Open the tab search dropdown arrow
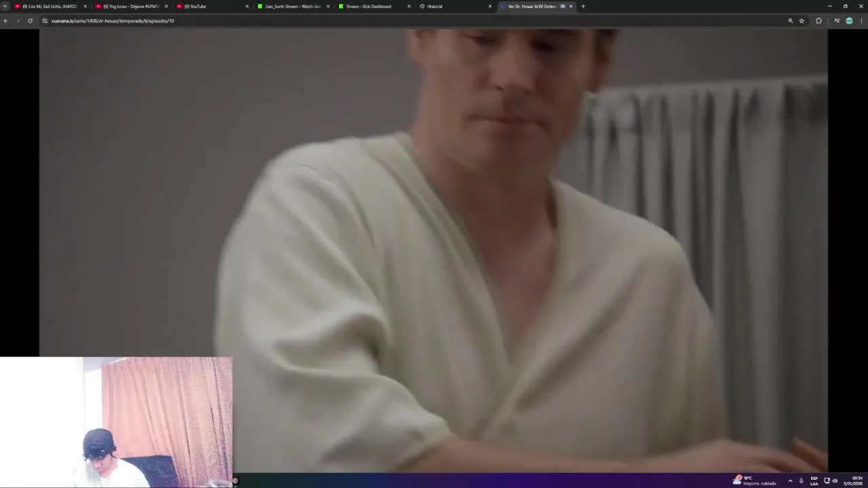Screen dimensions: 868x488 pos(5,6)
